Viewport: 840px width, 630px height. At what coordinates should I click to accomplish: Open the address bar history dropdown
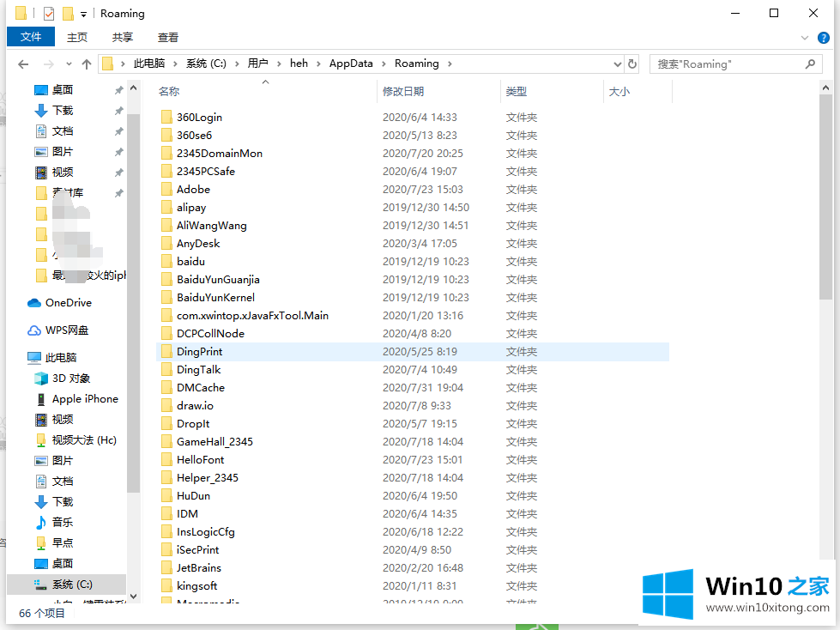[617, 64]
